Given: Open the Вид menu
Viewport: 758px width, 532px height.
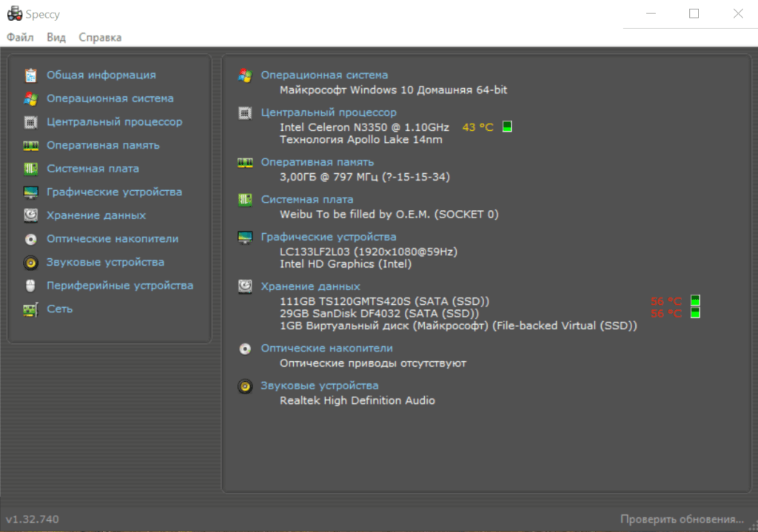Looking at the screenshot, I should (x=56, y=38).
